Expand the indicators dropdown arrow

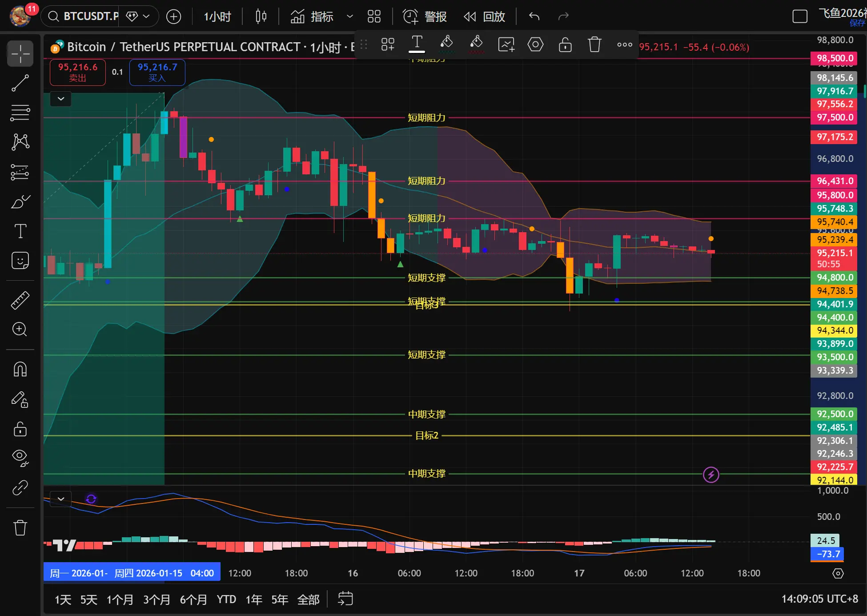pyautogui.click(x=350, y=16)
